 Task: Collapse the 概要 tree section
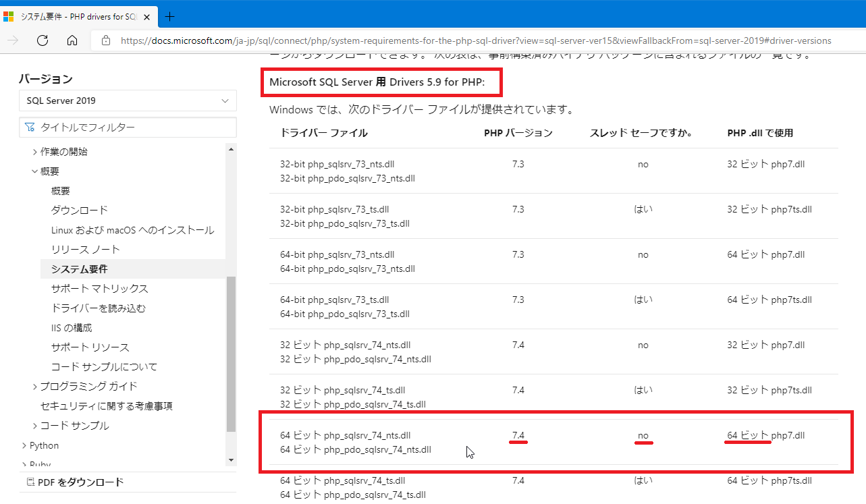coord(35,171)
